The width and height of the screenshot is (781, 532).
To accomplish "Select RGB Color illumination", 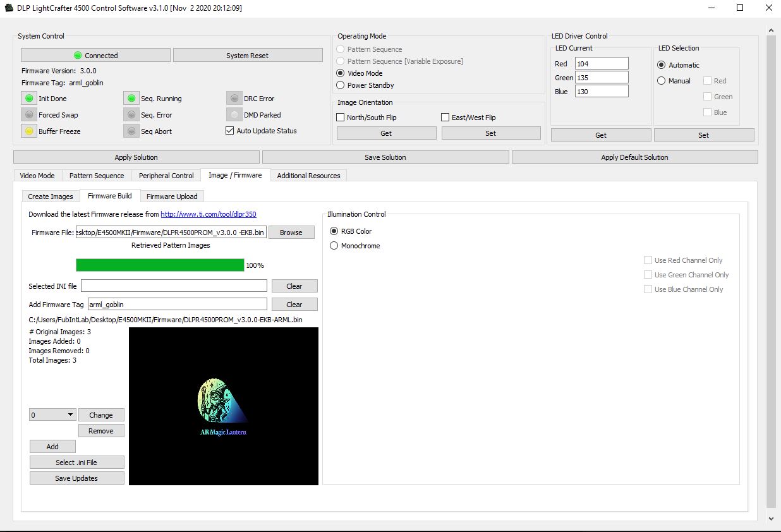I will [x=334, y=231].
